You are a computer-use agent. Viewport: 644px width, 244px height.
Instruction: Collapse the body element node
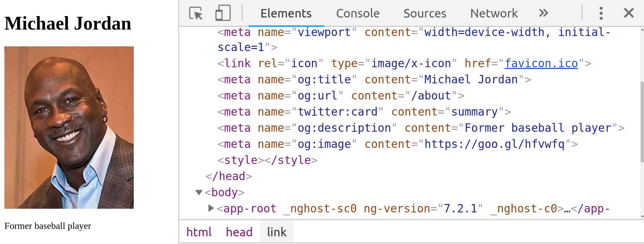(199, 193)
